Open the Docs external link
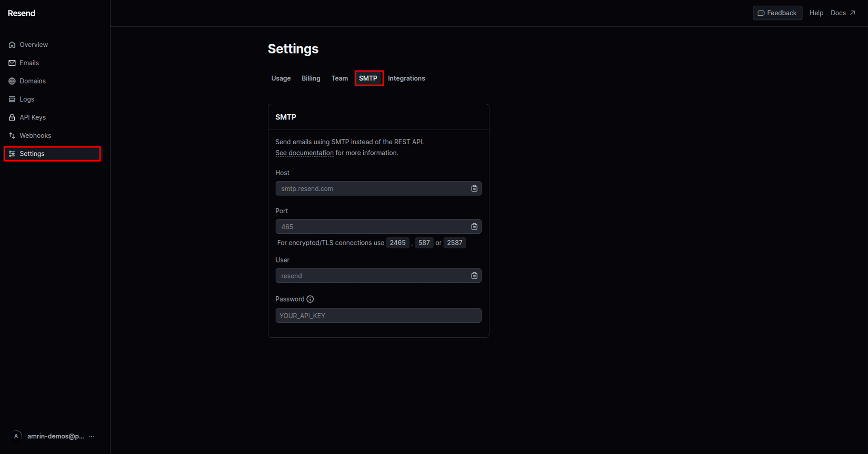The image size is (868, 454). point(842,13)
